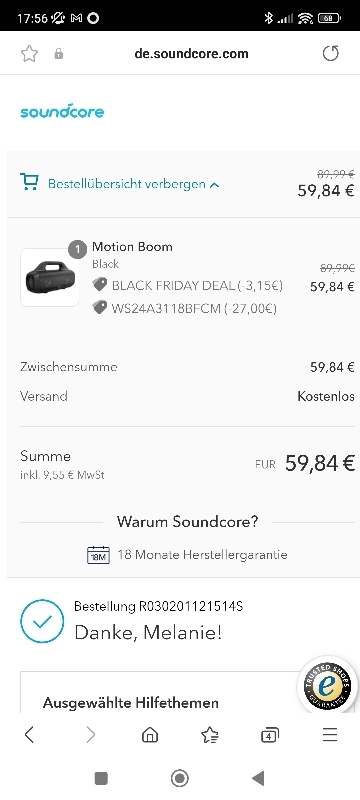Collapse Bestellübersicht verbergen order summary
The image size is (360, 800).
[134, 184]
